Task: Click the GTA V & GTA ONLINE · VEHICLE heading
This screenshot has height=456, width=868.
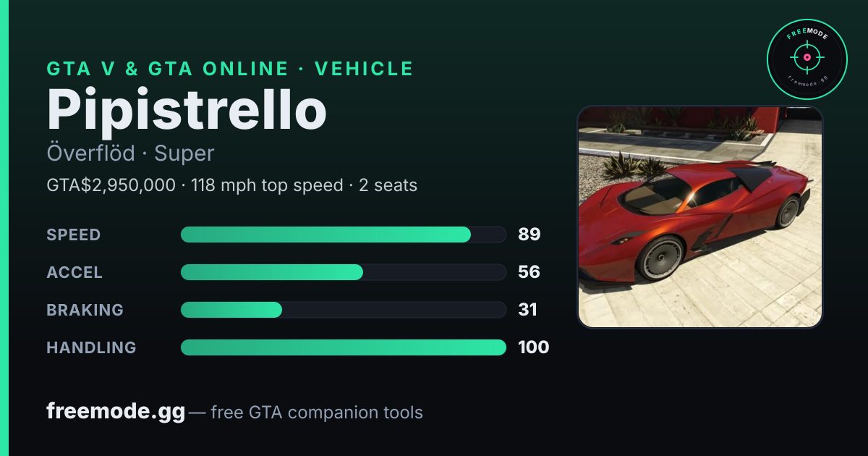Action: pyautogui.click(x=230, y=69)
